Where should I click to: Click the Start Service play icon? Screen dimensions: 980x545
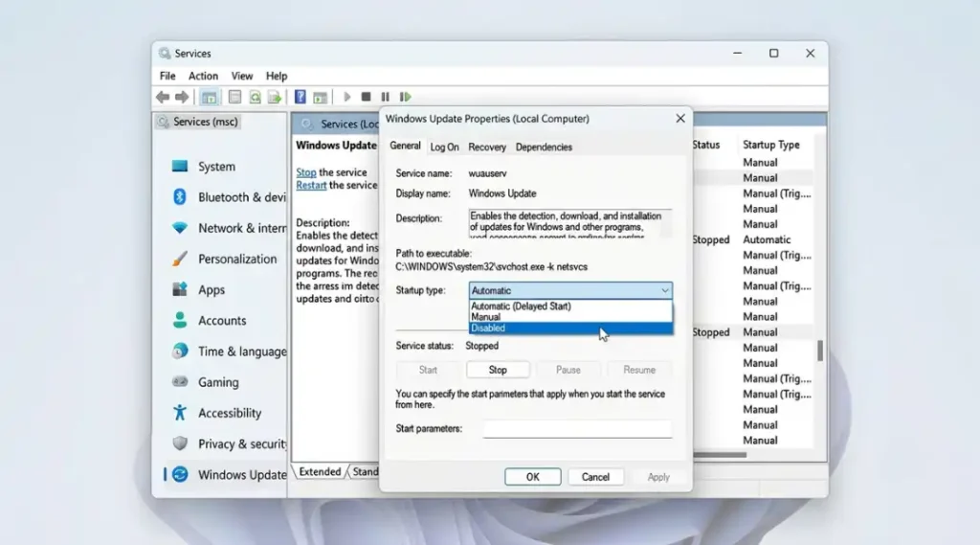[x=346, y=97]
